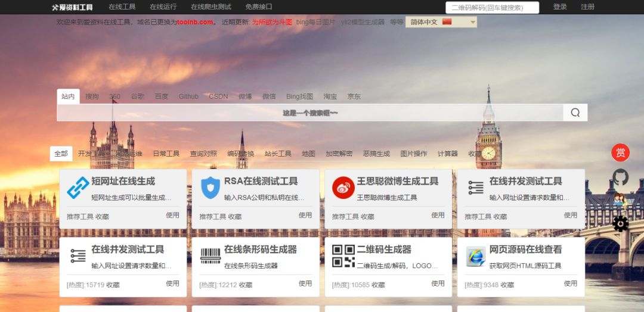Click the list icon of the 热度 15719 card
The image size is (644, 312).
pos(78,256)
